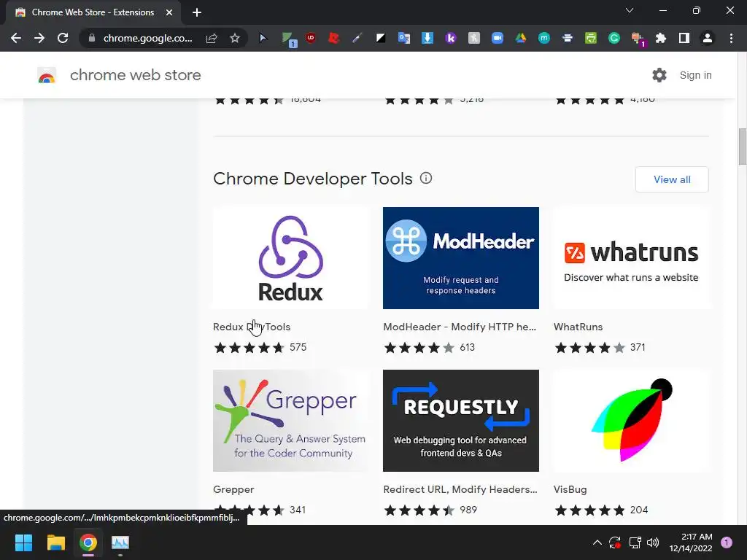
Task: Open Chrome's three-dot menu
Action: [731, 38]
